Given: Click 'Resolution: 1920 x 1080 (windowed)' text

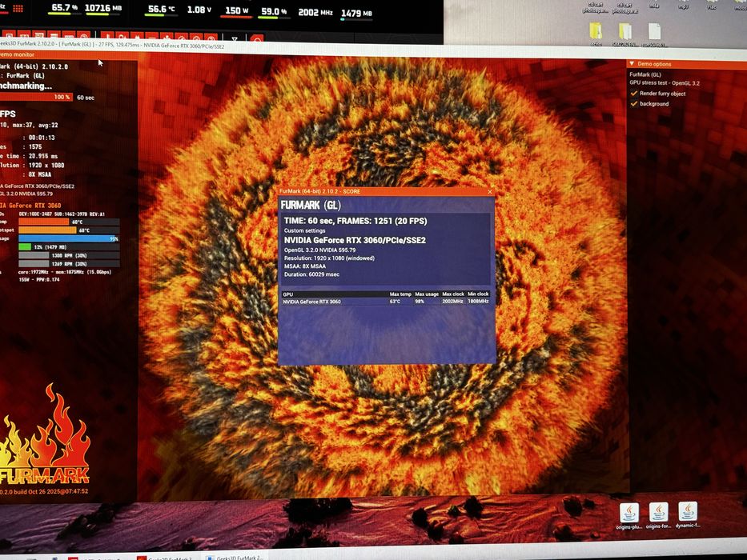Looking at the screenshot, I should (329, 258).
